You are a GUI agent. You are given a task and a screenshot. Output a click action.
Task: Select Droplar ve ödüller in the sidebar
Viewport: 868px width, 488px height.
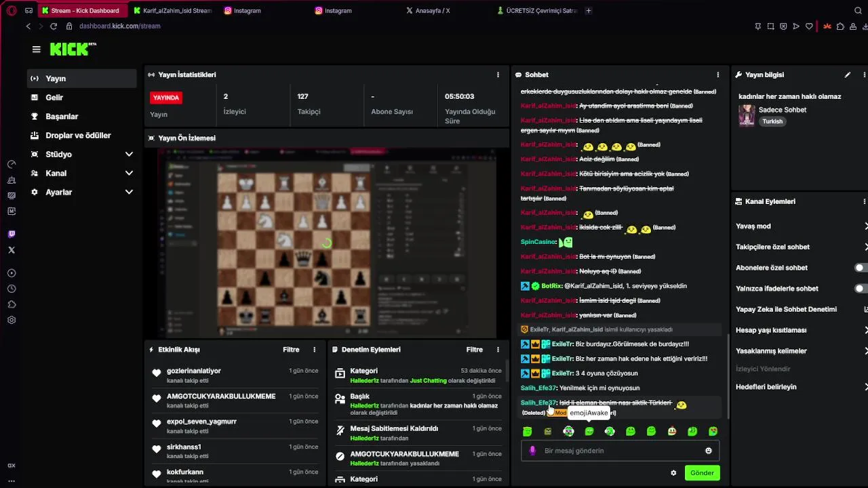[81, 136]
